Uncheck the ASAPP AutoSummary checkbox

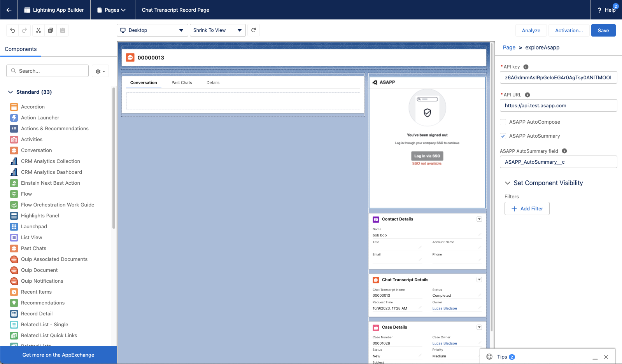(x=503, y=136)
